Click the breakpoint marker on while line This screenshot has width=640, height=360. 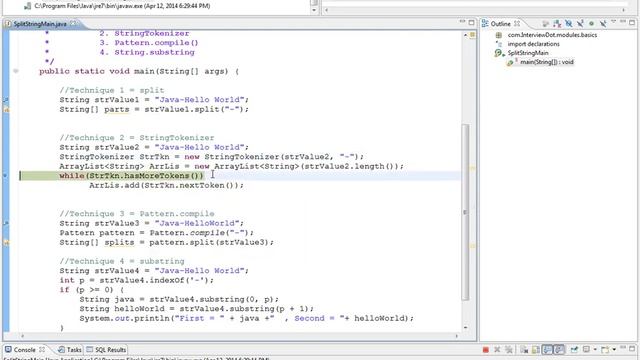[5, 176]
